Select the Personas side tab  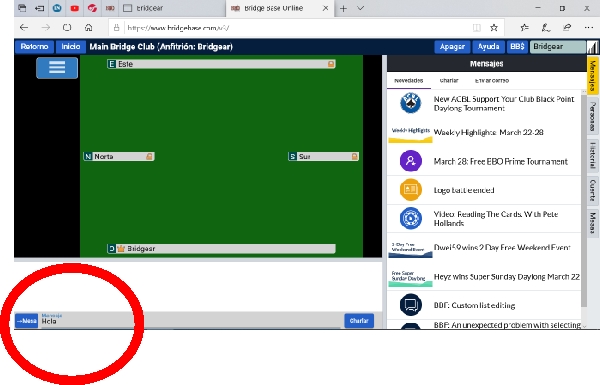click(593, 116)
